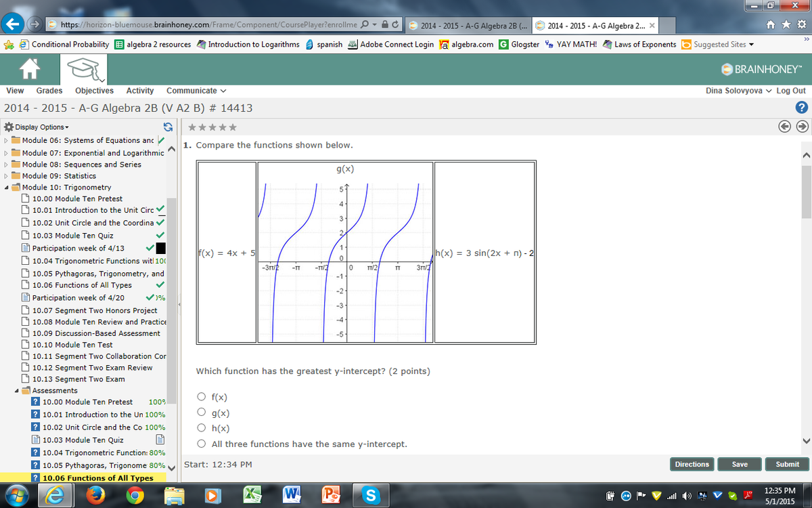812x508 pixels.
Task: Open Conditional Probability bookmark
Action: [x=64, y=44]
